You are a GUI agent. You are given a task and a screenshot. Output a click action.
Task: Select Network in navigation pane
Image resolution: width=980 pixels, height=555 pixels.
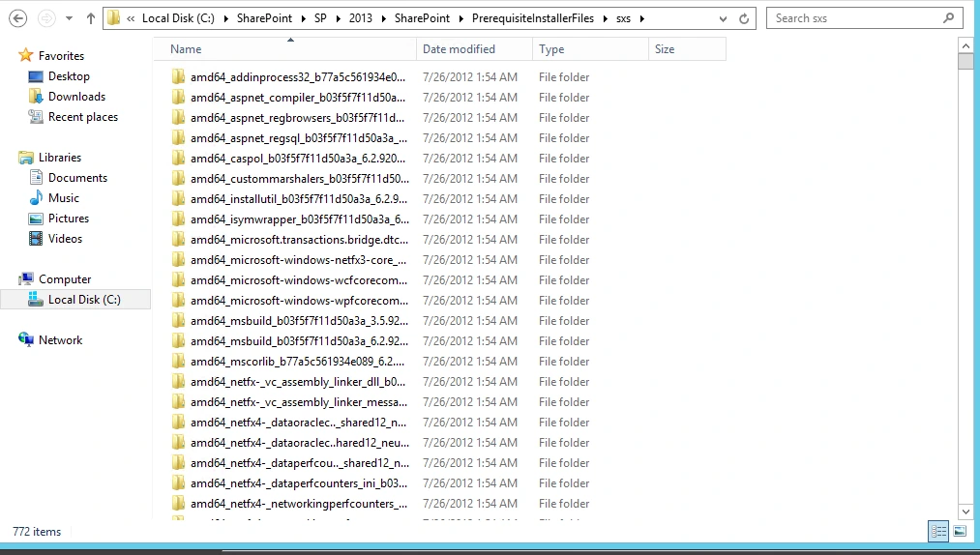[x=61, y=340]
